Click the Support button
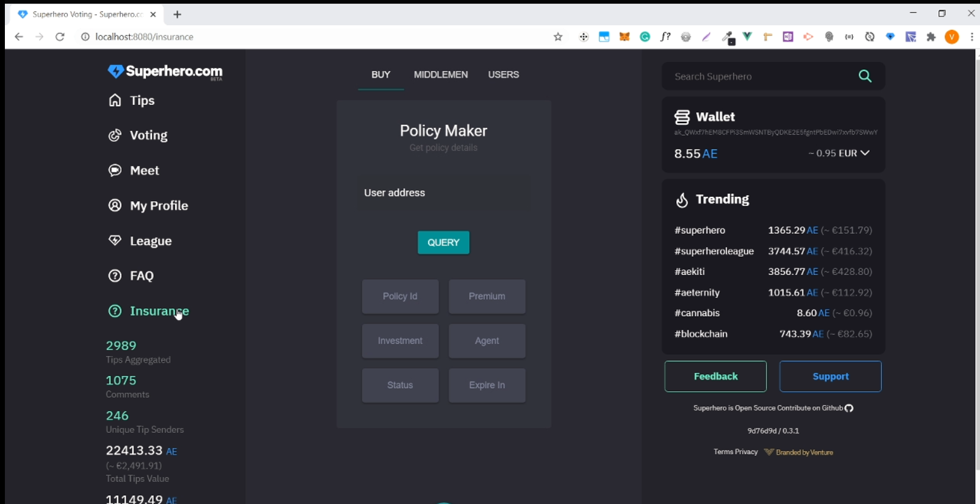The image size is (980, 504). (831, 377)
